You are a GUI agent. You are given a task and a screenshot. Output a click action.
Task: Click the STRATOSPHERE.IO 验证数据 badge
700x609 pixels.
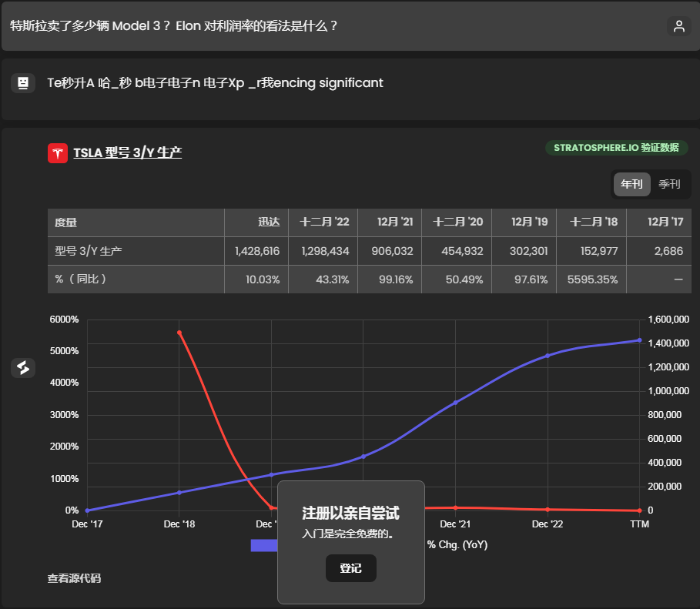click(616, 148)
